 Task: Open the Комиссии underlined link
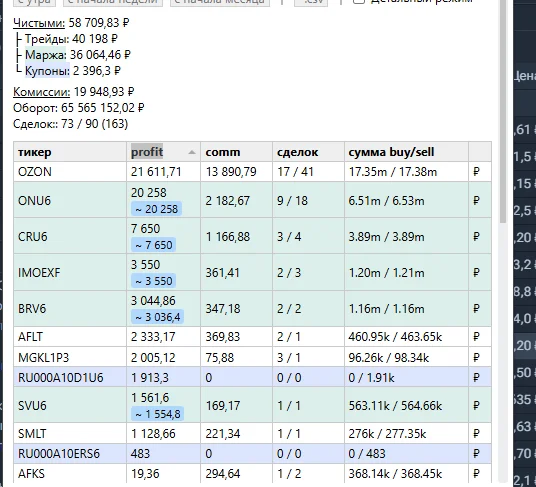(x=41, y=92)
